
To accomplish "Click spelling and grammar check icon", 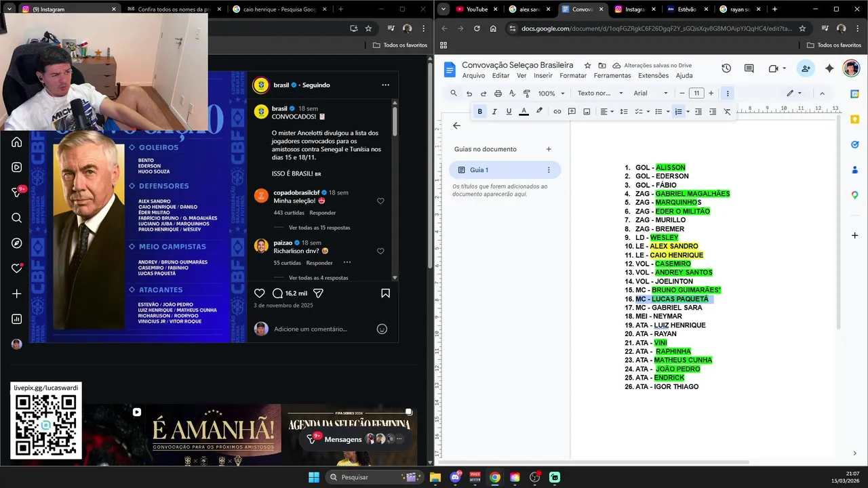I will tap(512, 94).
